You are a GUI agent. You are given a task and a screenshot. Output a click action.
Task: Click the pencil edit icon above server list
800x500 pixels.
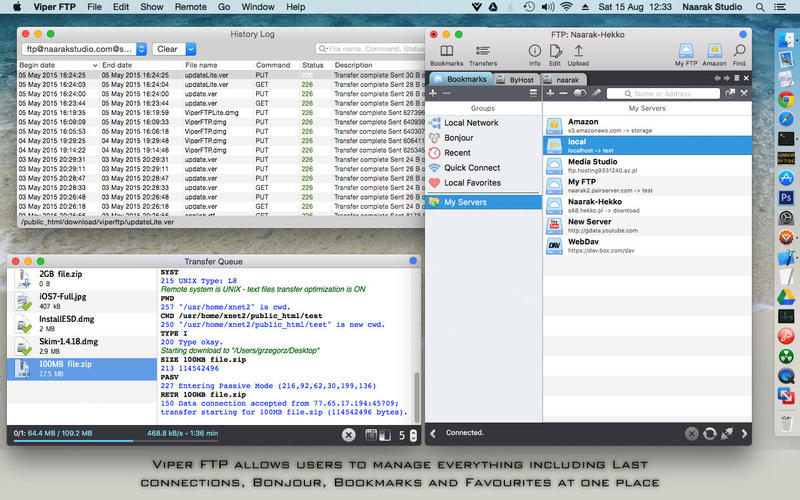coord(596,93)
